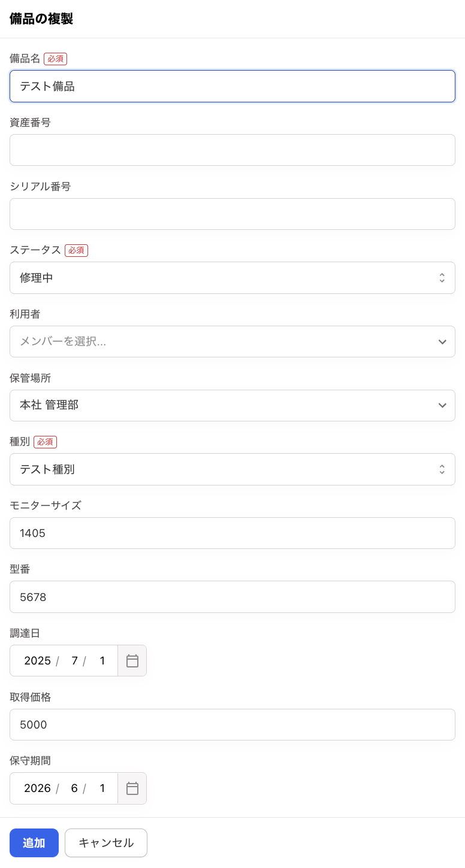Click the 取得価格 field showing 5000
Screen dimensions: 465x868
click(x=232, y=724)
